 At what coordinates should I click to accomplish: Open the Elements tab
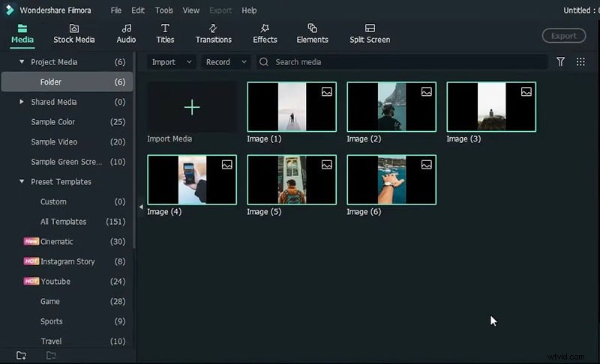(312, 34)
